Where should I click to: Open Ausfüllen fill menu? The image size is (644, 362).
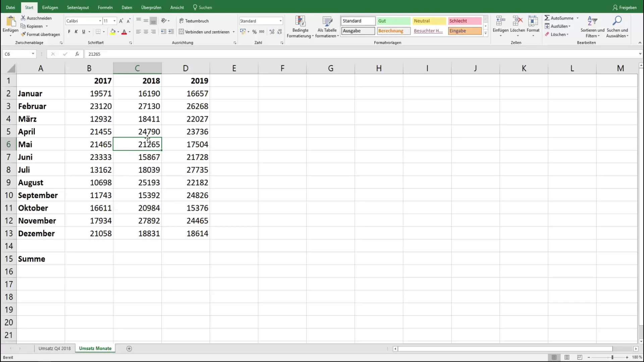(557, 26)
